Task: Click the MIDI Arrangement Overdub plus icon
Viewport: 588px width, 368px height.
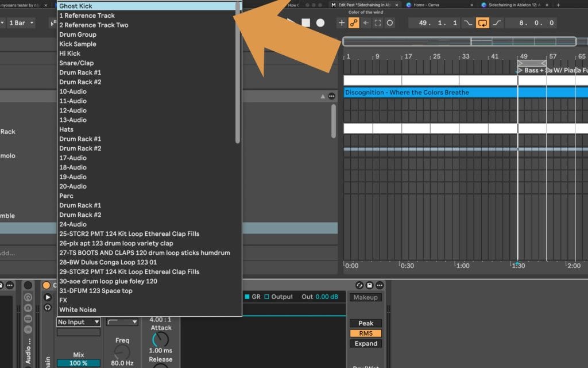Action: (342, 23)
